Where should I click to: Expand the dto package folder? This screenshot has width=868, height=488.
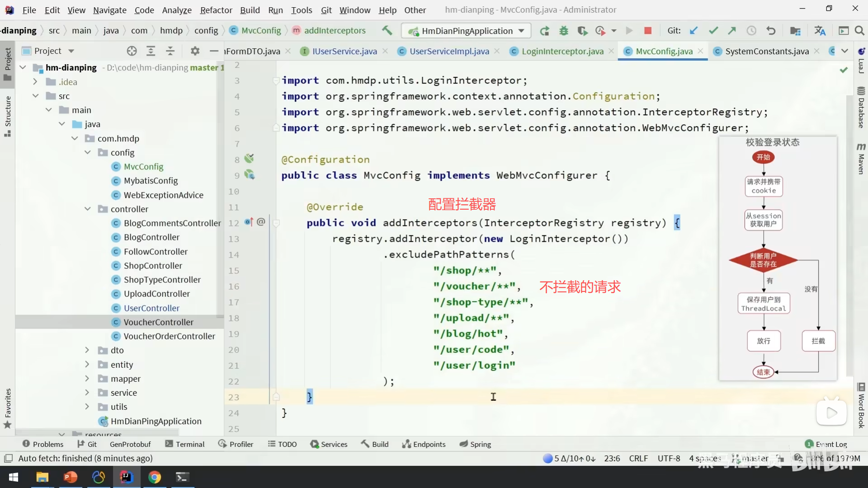[x=87, y=350]
